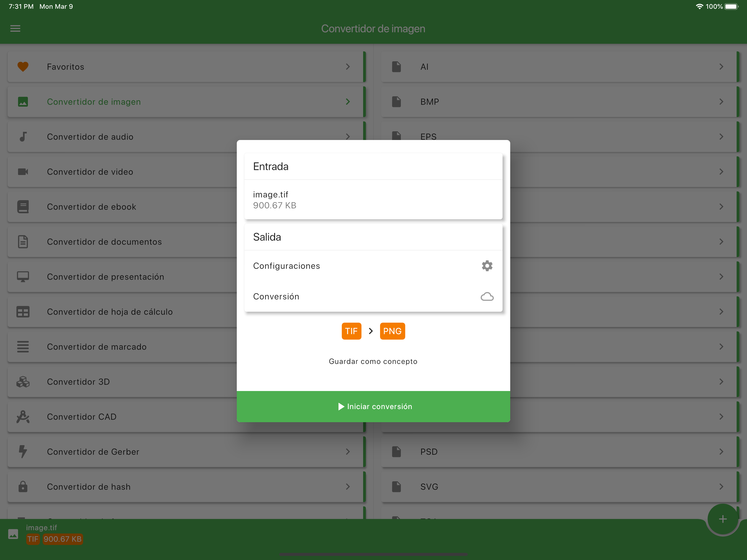Click Guardar como concepto link
Image resolution: width=747 pixels, height=560 pixels.
(x=373, y=361)
